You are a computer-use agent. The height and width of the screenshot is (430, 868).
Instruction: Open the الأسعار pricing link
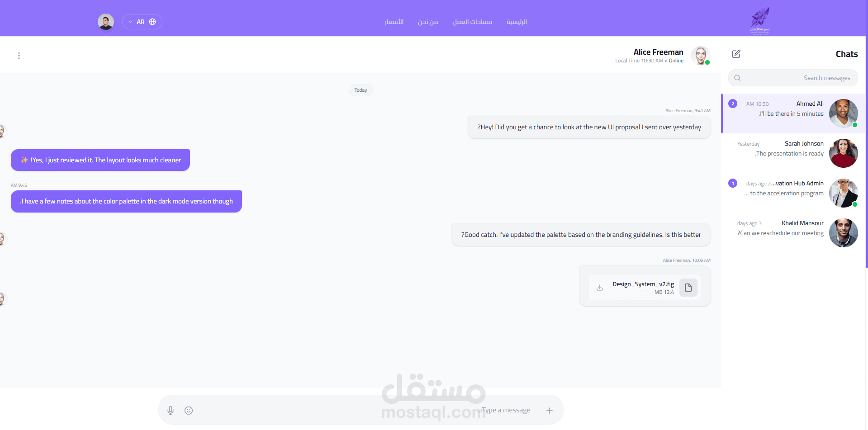pos(394,22)
